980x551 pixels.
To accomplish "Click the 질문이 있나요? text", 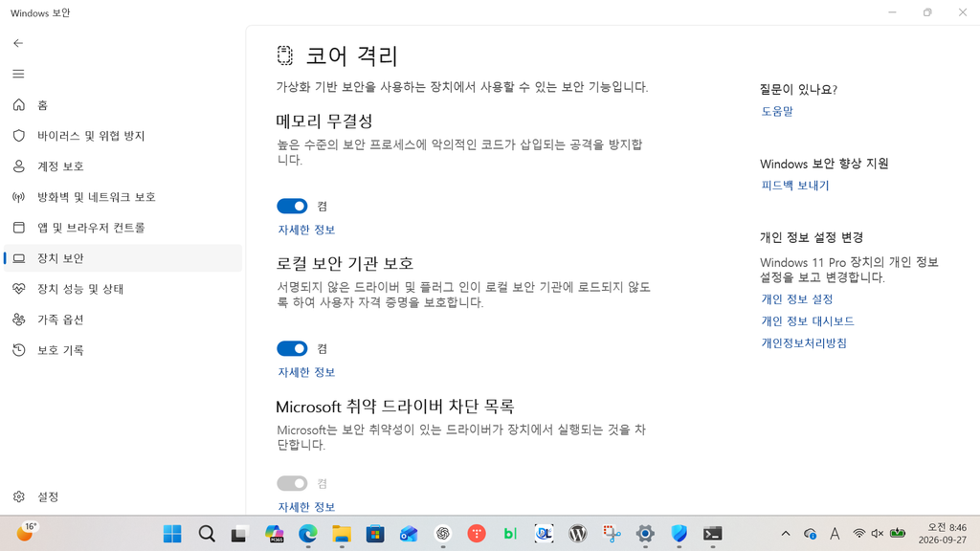I will coord(798,89).
